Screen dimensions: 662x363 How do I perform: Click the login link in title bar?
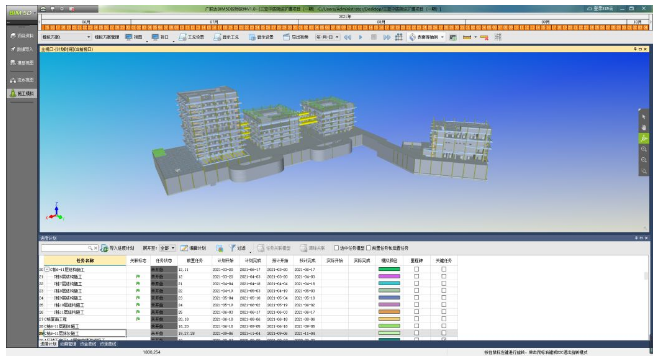[x=600, y=8]
